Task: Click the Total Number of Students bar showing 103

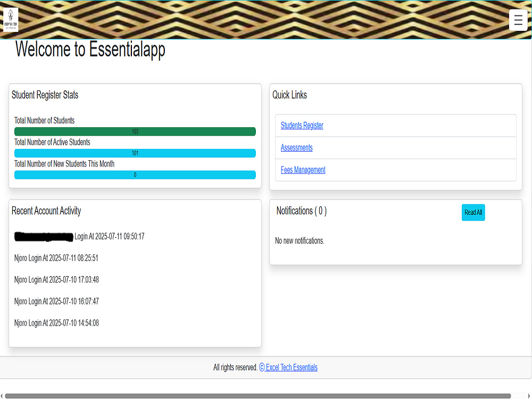Action: (x=135, y=131)
